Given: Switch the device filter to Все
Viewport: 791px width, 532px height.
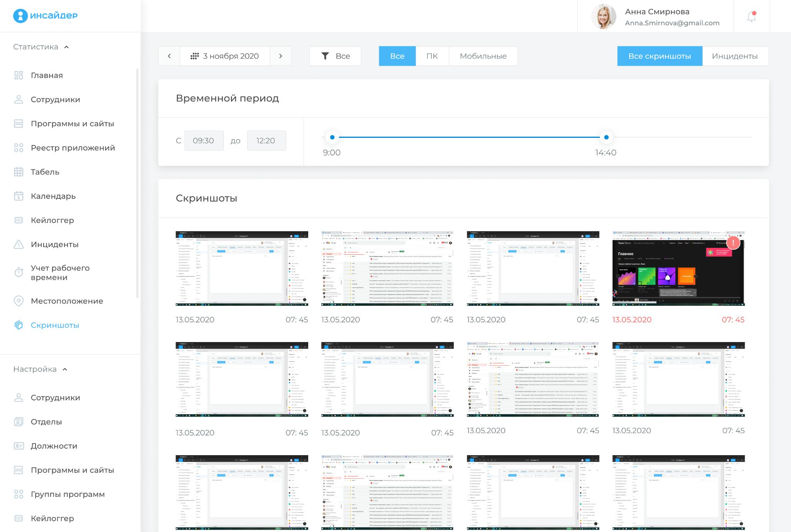Looking at the screenshot, I should coord(397,56).
